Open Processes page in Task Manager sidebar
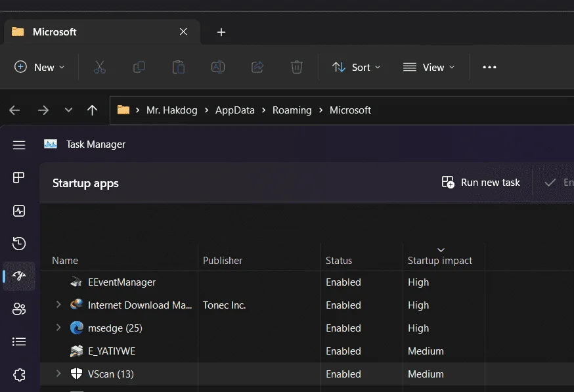 point(19,178)
